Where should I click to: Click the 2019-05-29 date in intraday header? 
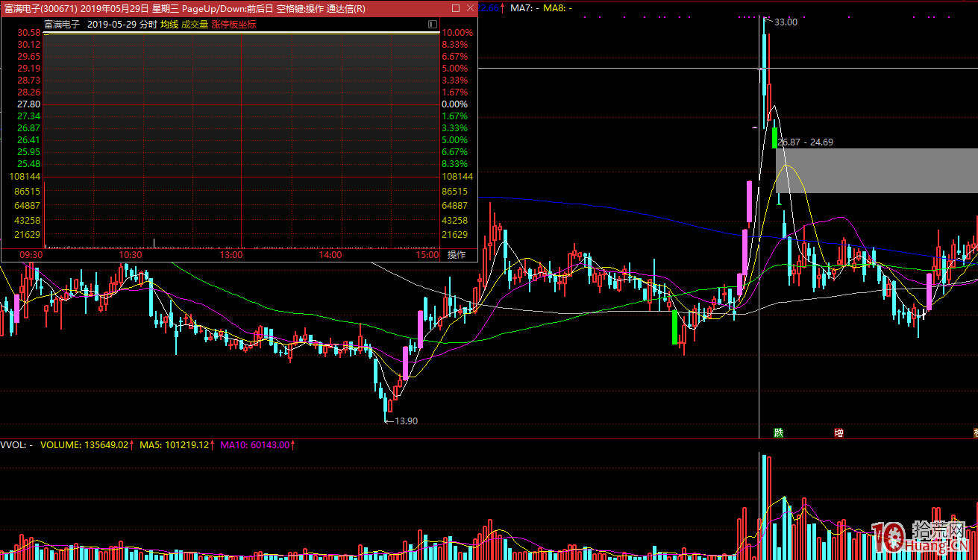pos(111,24)
